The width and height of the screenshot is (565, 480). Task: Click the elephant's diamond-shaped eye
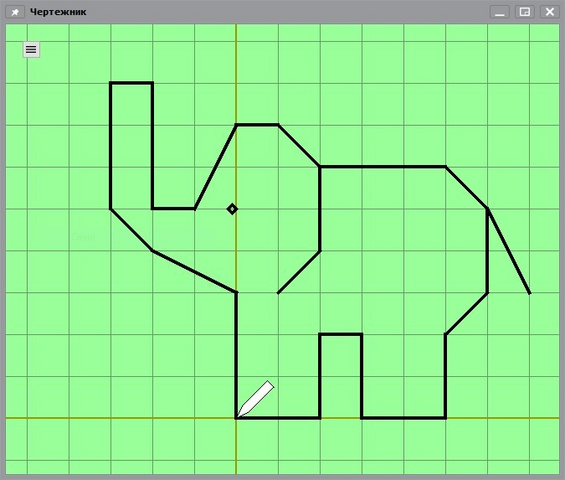tap(232, 209)
